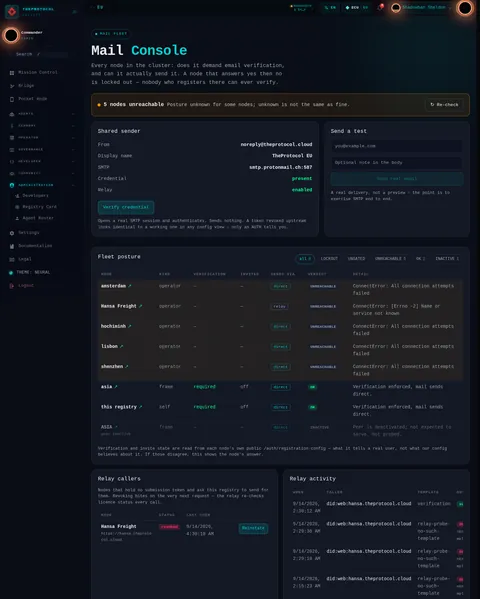Click TheProtocol logo icon in sidebar
Screen dimensions: 480x599
point(12,12)
